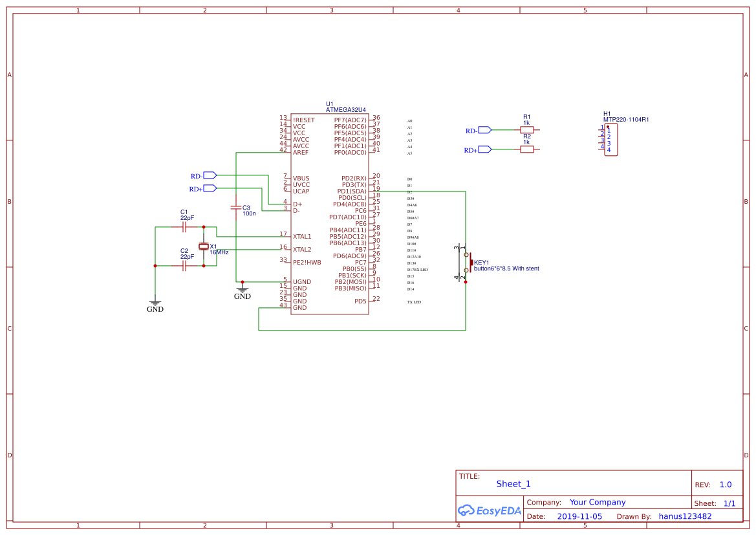This screenshot has width=756, height=535.
Task: Click the 2019-11-05 date value
Action: coord(579,516)
